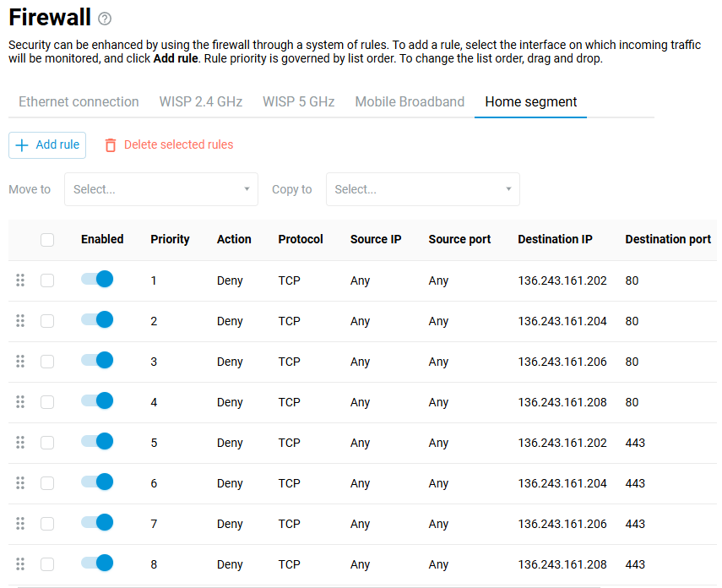Image resolution: width=722 pixels, height=588 pixels.
Task: Check the select-all checkbox in the table header
Action: point(47,240)
